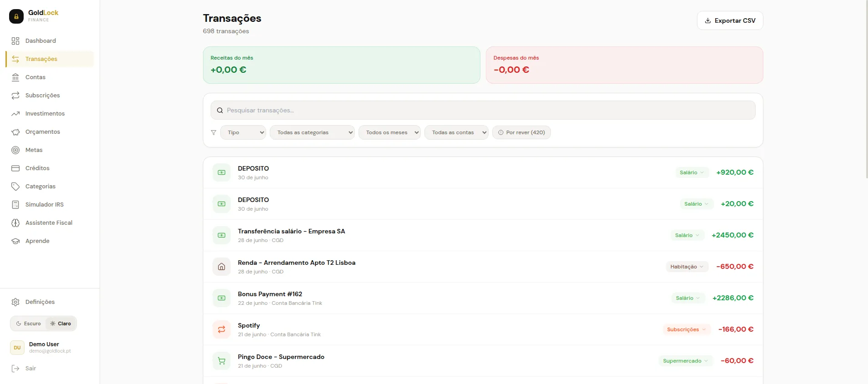
Task: Open Dashboard from the sidebar
Action: pos(50,41)
